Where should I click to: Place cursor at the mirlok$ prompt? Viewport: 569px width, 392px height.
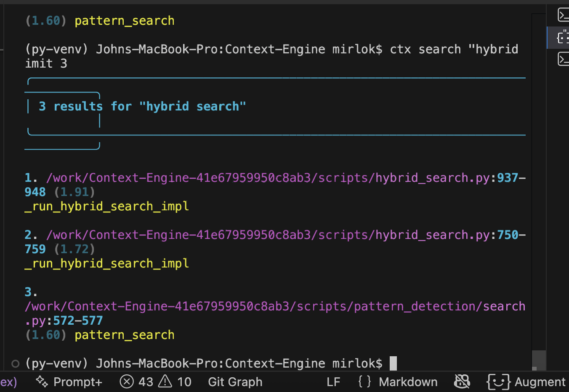(x=393, y=363)
